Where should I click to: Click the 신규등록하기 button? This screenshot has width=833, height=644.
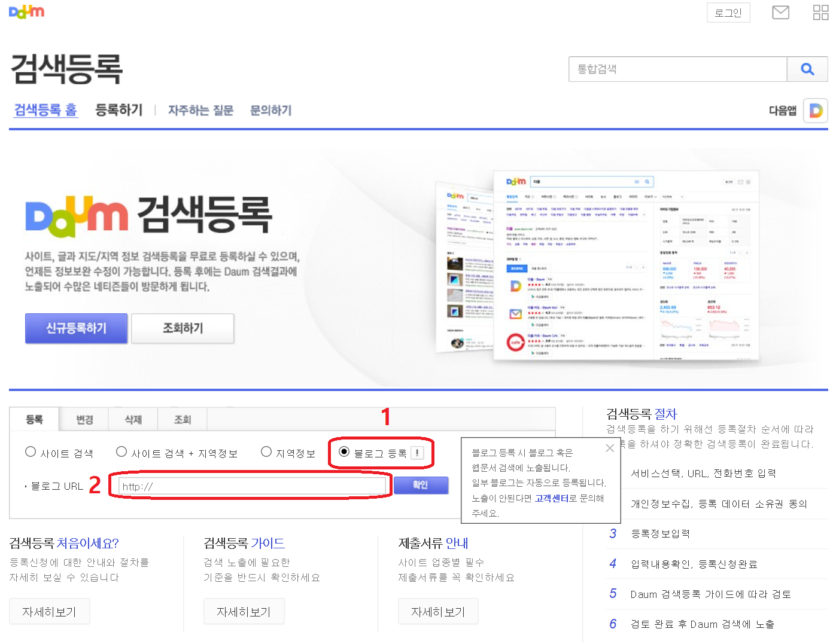click(x=76, y=328)
